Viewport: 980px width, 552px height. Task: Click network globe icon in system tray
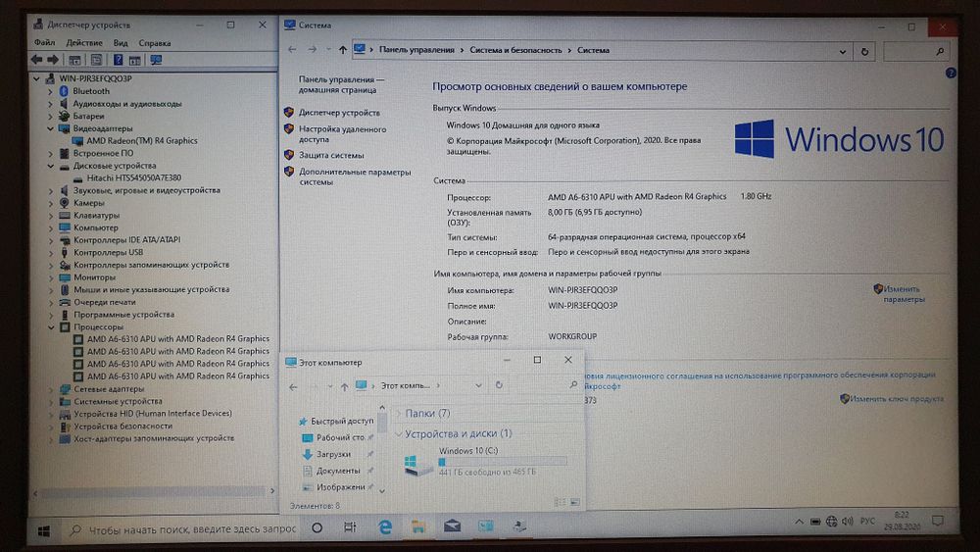pyautogui.click(x=831, y=522)
